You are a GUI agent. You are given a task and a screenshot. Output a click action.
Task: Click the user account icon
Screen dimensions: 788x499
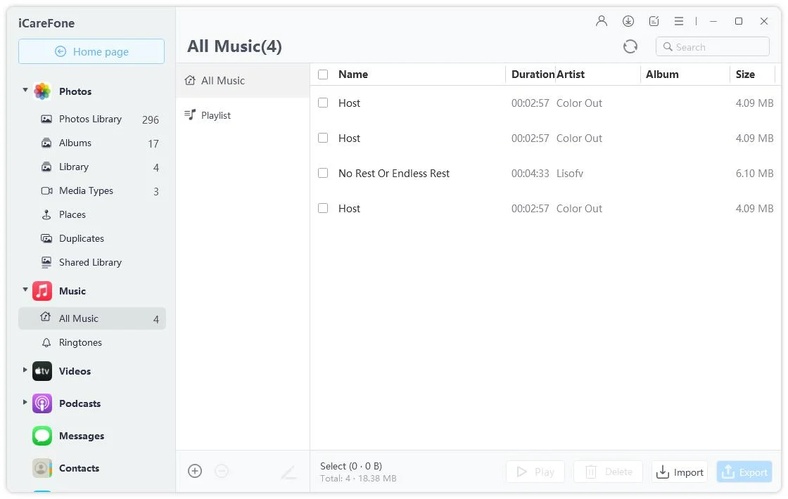point(601,21)
